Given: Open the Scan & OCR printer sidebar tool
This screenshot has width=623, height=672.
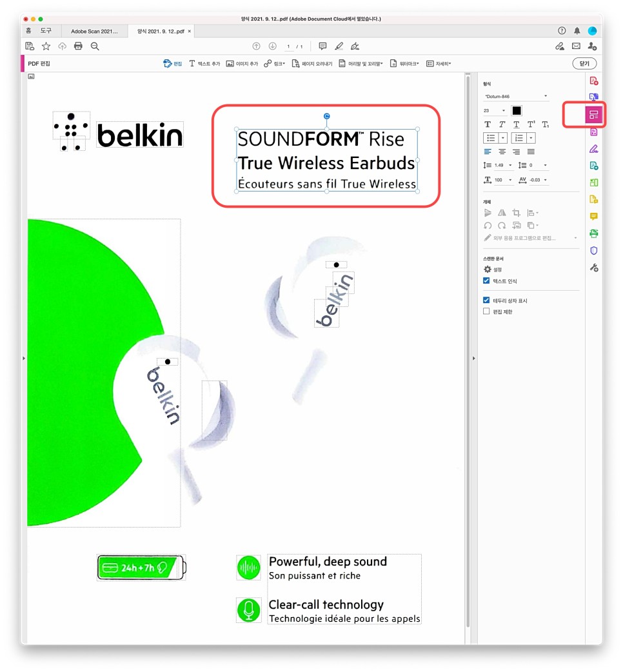Looking at the screenshot, I should point(593,233).
